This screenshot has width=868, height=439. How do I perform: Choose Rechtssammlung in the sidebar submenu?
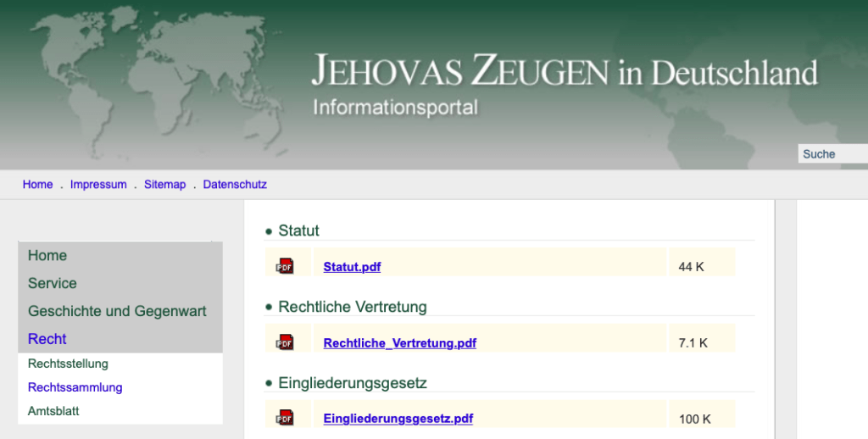[75, 387]
